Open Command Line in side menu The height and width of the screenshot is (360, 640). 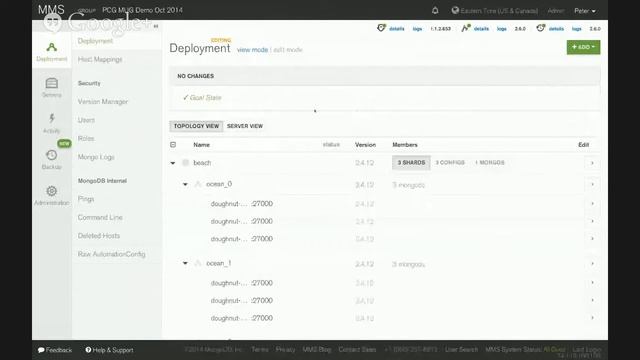click(100, 218)
